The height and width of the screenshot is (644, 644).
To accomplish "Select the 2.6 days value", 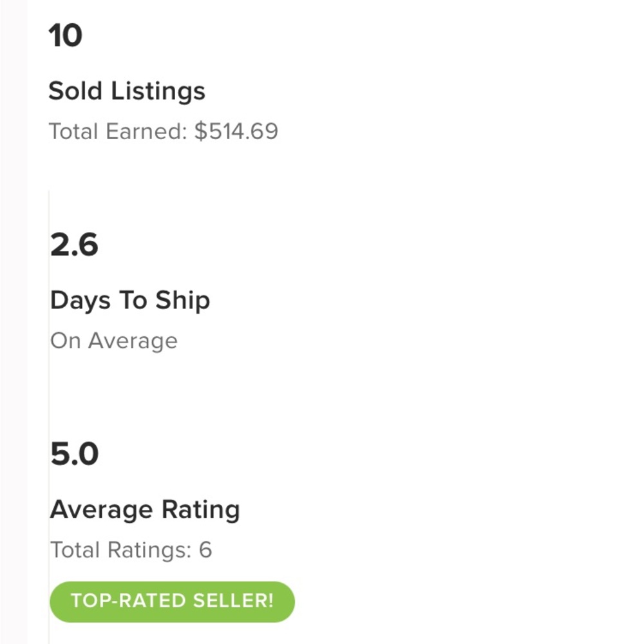I will click(74, 245).
